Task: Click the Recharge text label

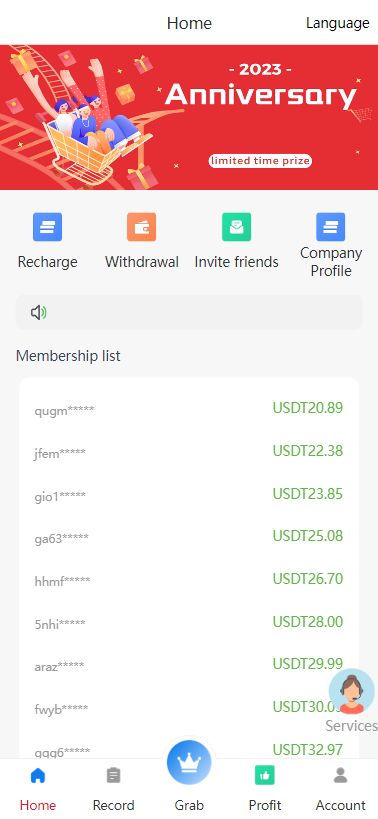Action: (48, 262)
